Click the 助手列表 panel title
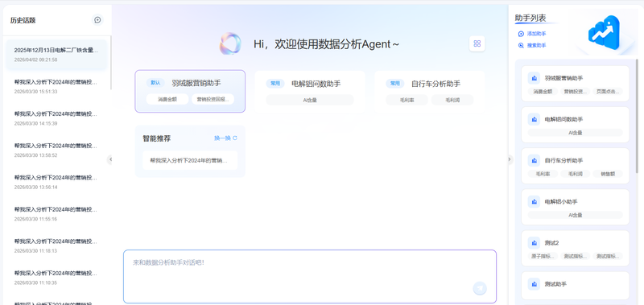644x305 pixels. tap(530, 18)
